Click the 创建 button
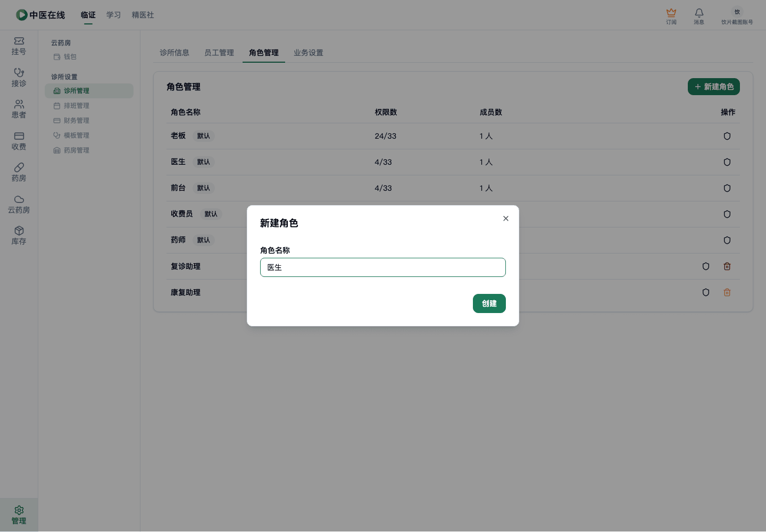 coord(489,303)
